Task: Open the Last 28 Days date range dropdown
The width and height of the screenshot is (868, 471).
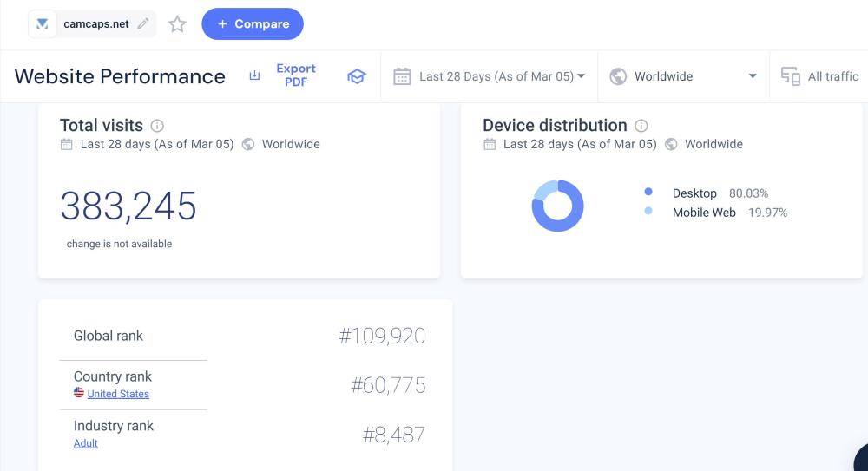Action: (x=502, y=76)
